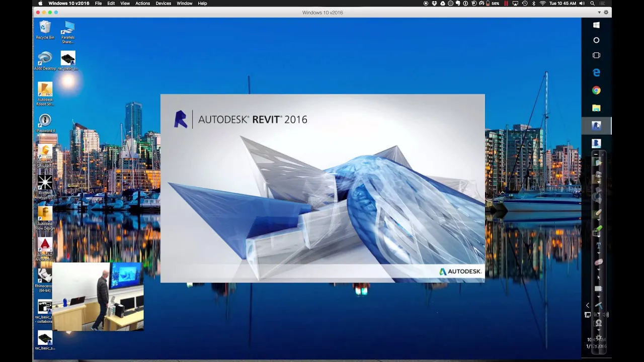Open Parallels window settings gear
The image size is (644, 362).
click(606, 12)
